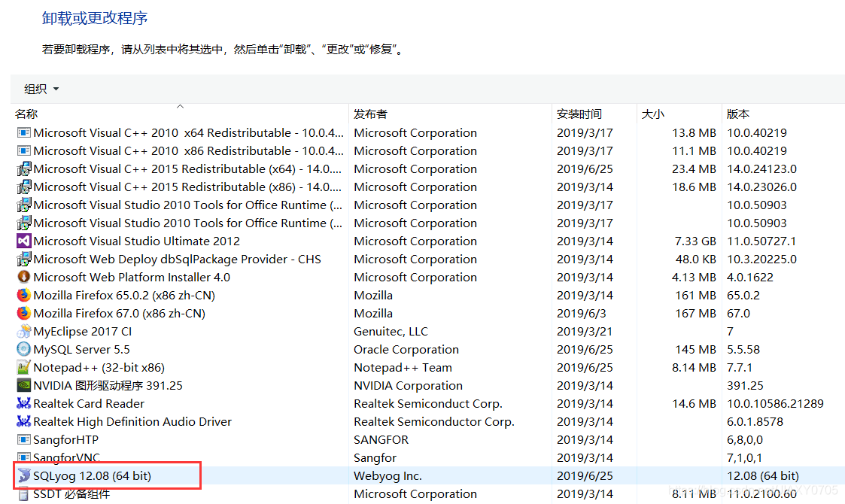
Task: Click the Realtek High Definition Audio Driver icon
Action: [x=24, y=421]
